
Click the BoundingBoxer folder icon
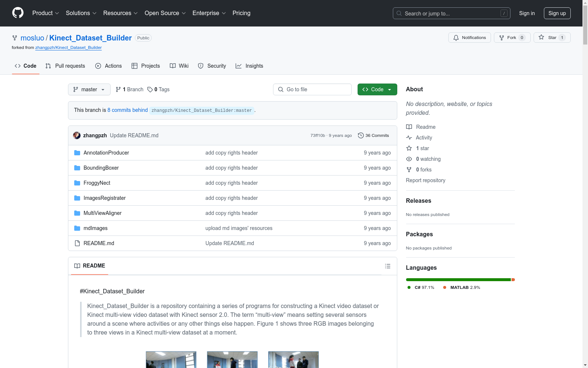(x=77, y=168)
